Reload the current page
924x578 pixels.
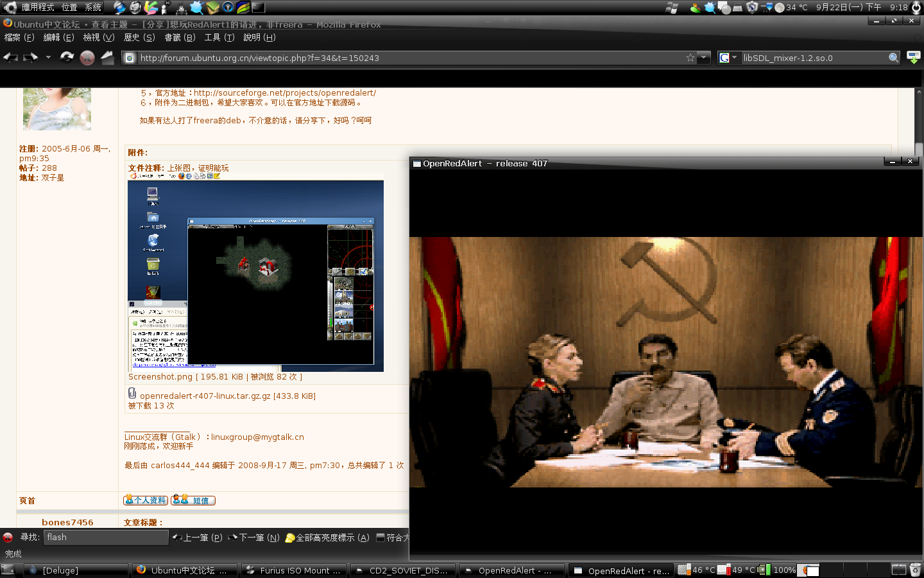tap(67, 57)
